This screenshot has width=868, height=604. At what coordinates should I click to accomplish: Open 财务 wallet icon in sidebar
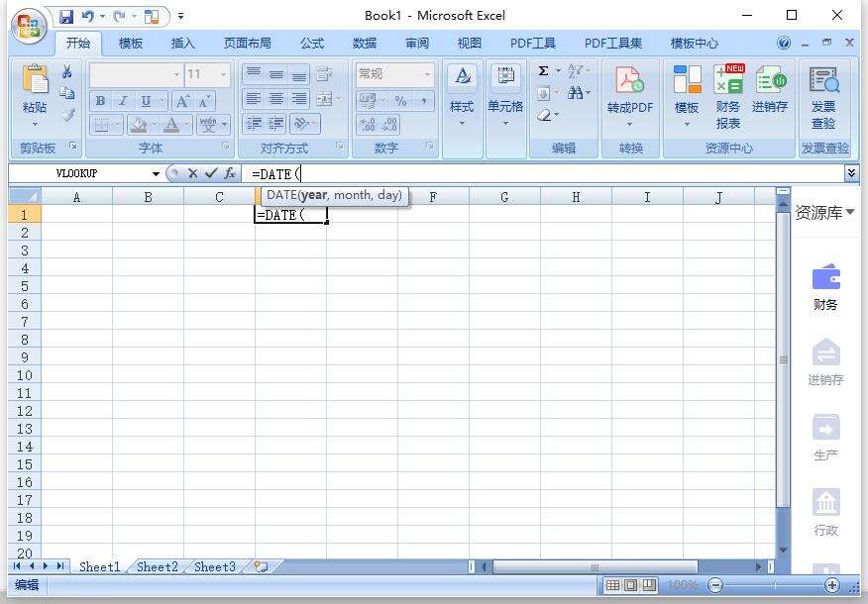[826, 276]
